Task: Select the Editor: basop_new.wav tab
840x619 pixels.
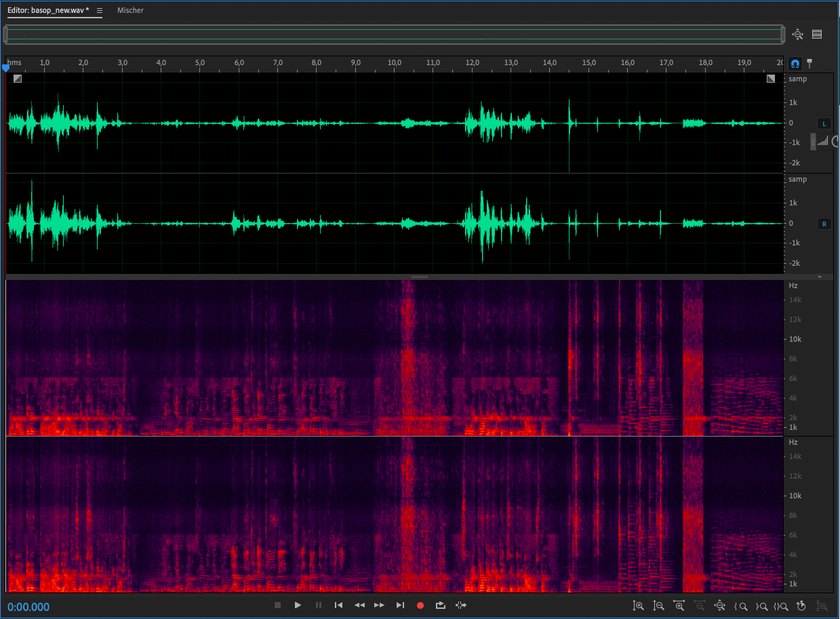Action: coord(47,11)
